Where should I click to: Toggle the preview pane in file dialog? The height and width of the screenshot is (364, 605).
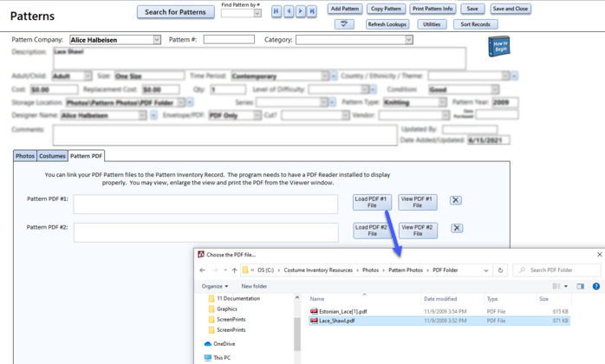581,286
